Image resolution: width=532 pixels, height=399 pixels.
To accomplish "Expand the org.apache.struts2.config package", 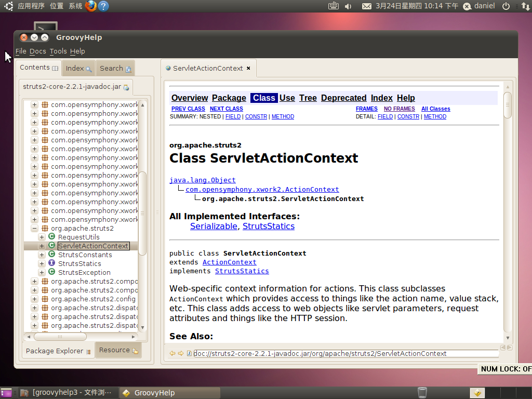I will point(34,299).
